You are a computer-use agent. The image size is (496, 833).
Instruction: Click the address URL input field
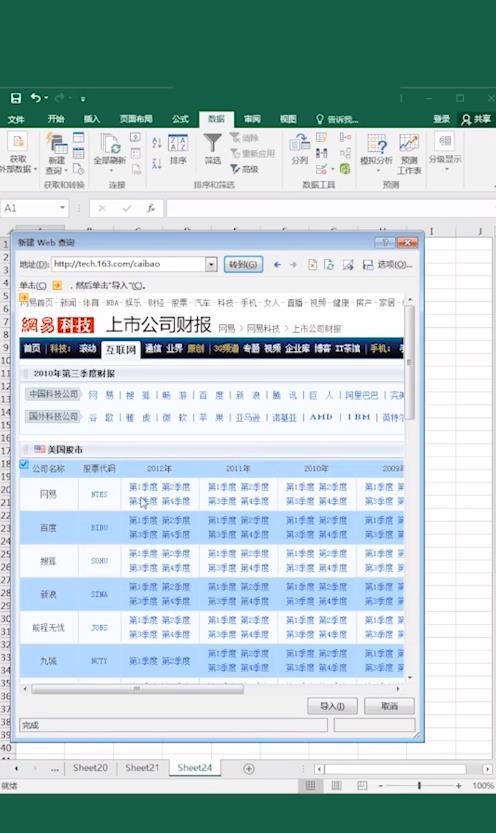coord(129,264)
